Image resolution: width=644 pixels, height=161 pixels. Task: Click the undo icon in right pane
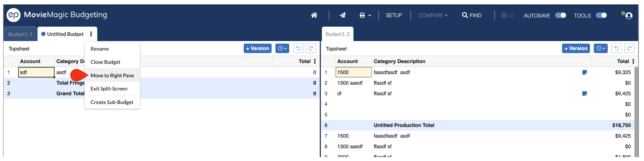616,48
